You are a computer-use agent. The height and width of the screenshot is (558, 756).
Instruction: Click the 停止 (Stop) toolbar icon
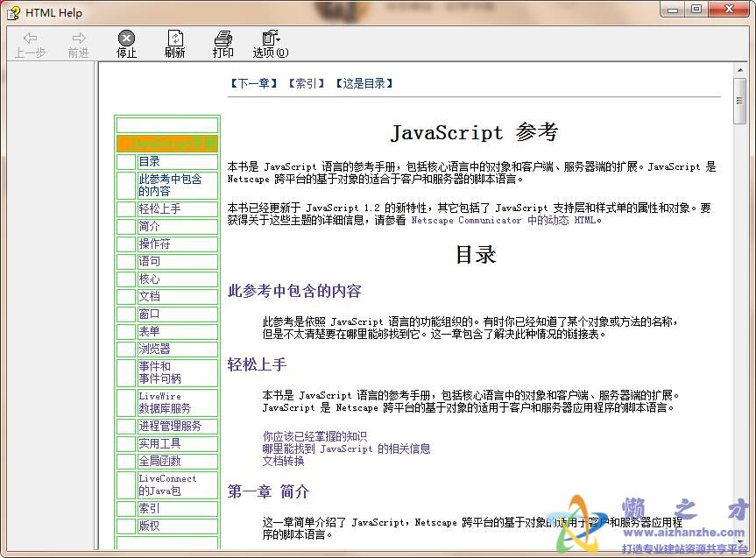point(125,39)
